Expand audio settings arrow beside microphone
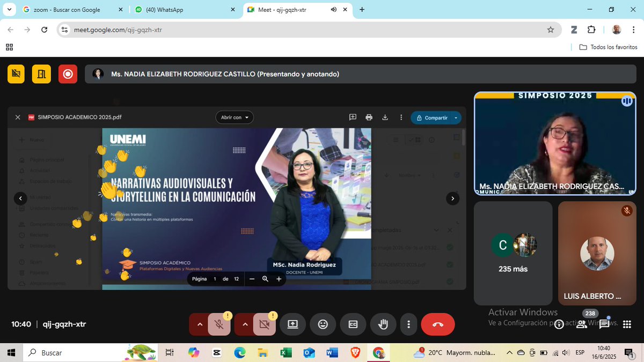 point(199,324)
